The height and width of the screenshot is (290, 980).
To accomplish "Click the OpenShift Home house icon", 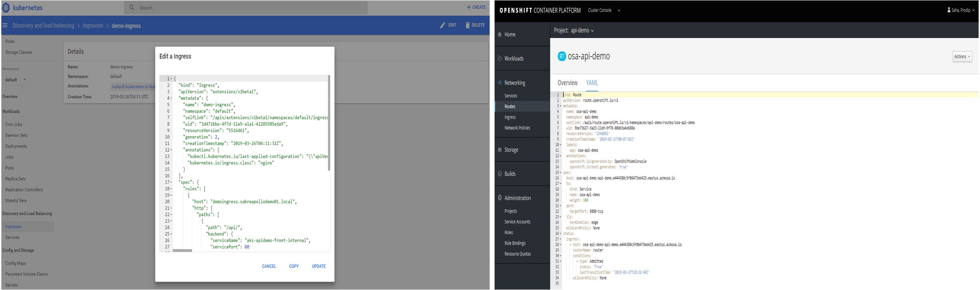I will click(500, 34).
